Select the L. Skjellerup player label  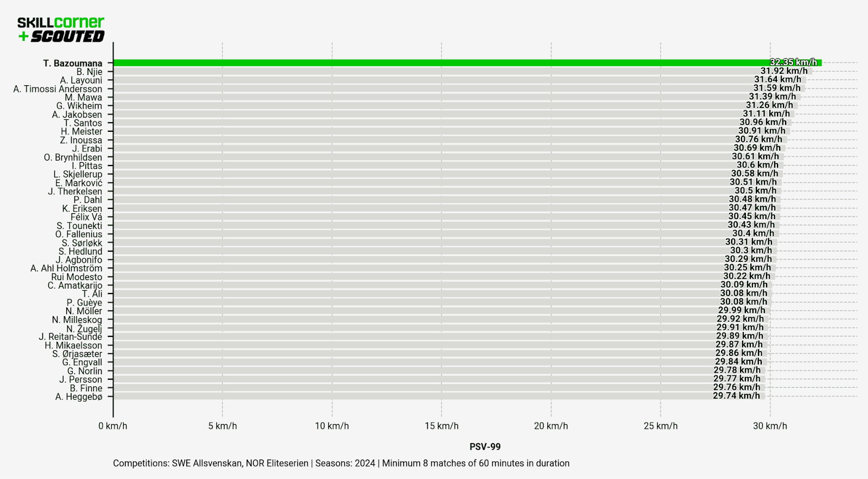[x=78, y=174]
